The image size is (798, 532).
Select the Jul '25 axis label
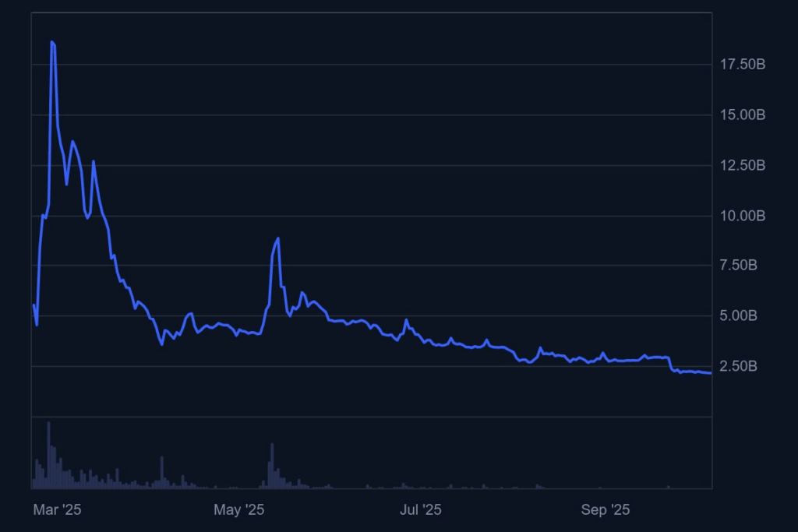pyautogui.click(x=422, y=510)
